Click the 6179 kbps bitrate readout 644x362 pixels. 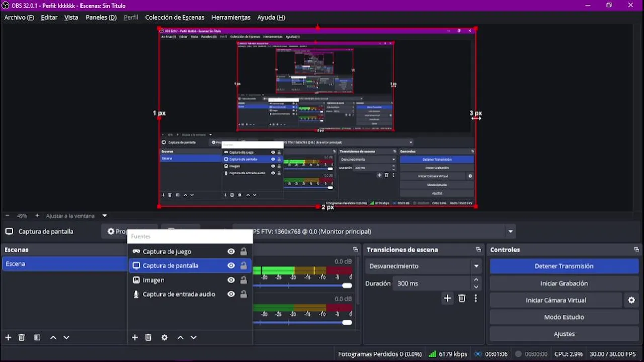[453, 354]
